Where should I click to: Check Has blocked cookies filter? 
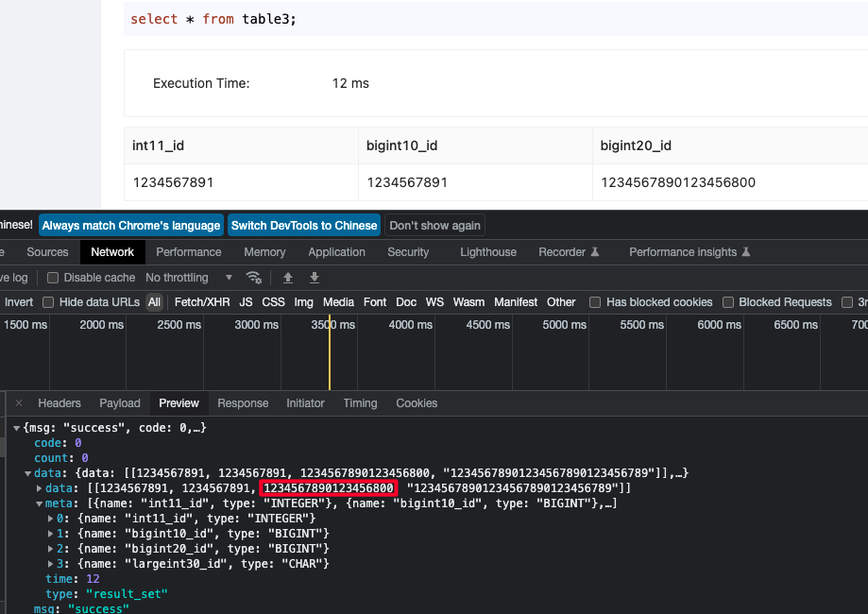[595, 302]
